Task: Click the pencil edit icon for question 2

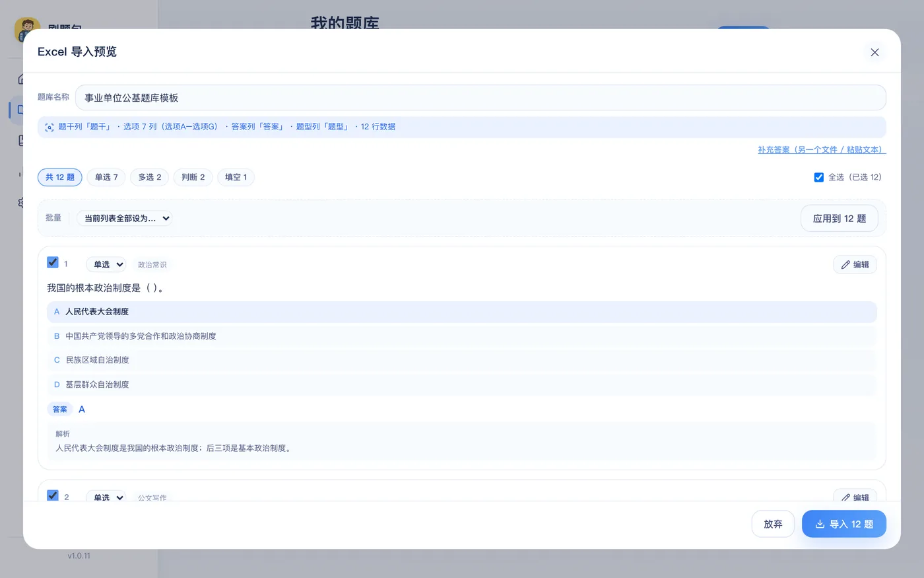Action: click(x=845, y=497)
